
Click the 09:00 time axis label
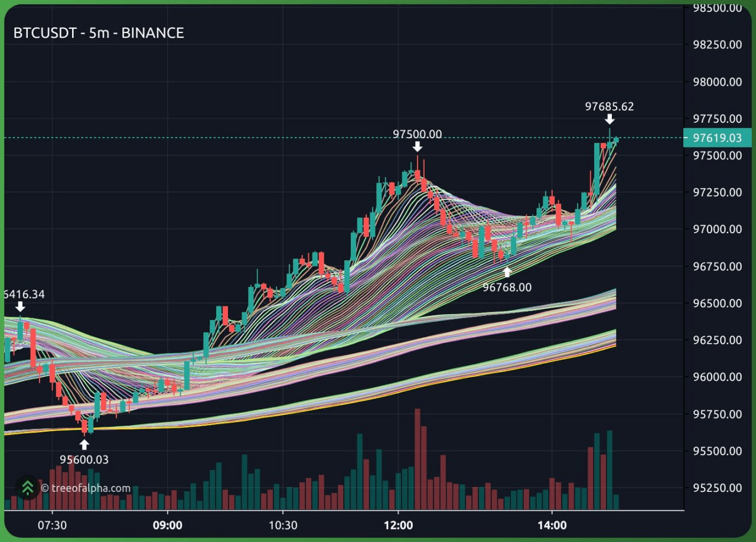(x=168, y=525)
